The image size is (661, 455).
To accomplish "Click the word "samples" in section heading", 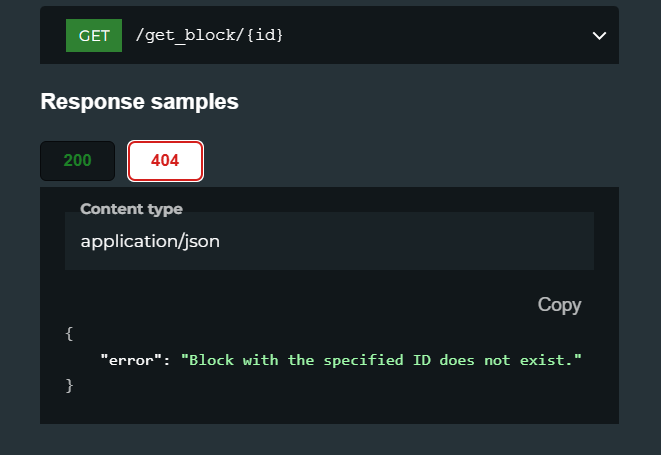I will click(195, 102).
